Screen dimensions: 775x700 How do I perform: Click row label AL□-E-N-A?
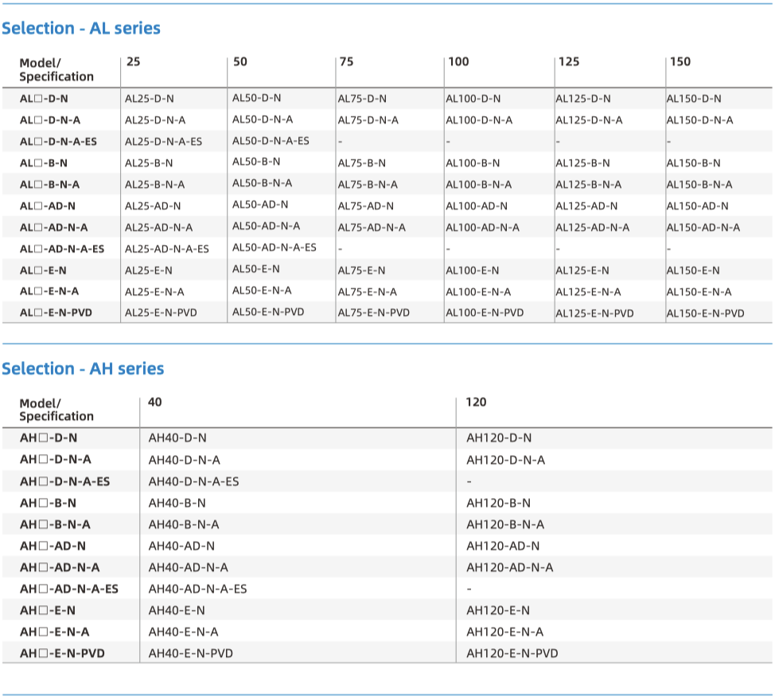pos(49,291)
